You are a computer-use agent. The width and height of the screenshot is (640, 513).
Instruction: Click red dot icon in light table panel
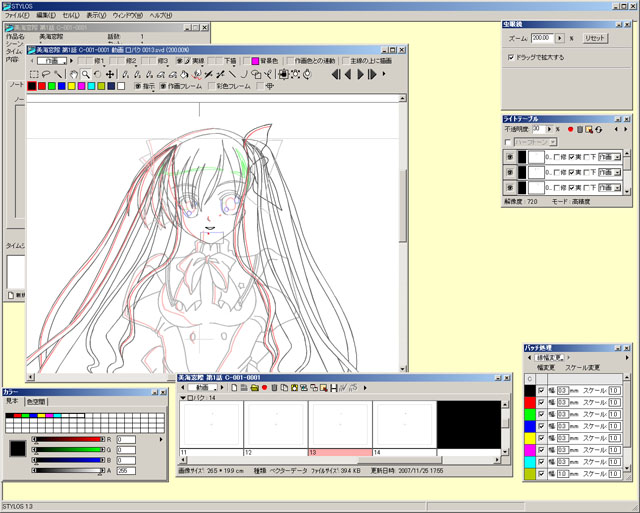(x=570, y=129)
